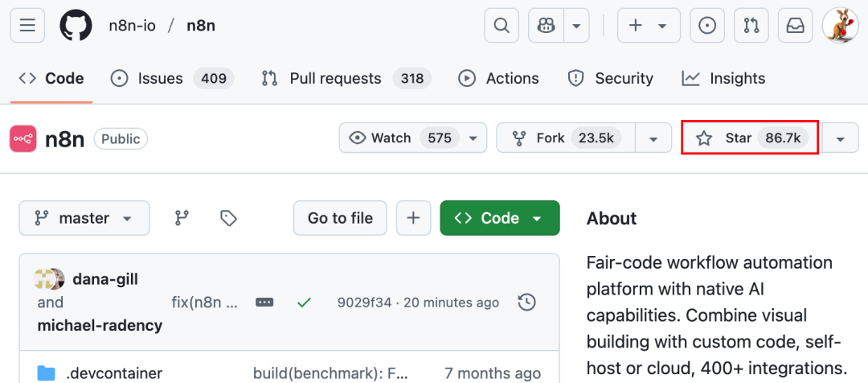Open the .devcontainer folder
Image resolution: width=868 pixels, height=383 pixels.
point(114,373)
